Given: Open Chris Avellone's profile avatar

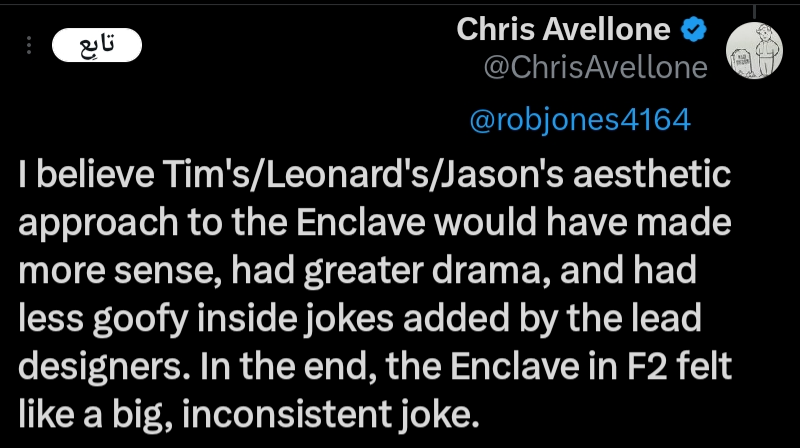Looking at the screenshot, I should pyautogui.click(x=754, y=50).
